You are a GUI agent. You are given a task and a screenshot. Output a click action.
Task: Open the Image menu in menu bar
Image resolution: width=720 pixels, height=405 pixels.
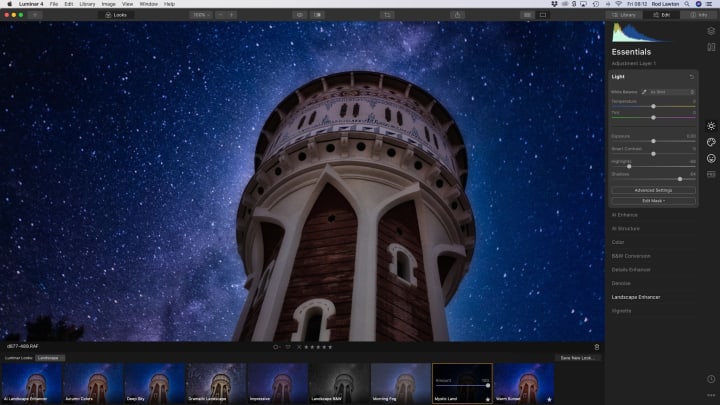pyautogui.click(x=108, y=4)
